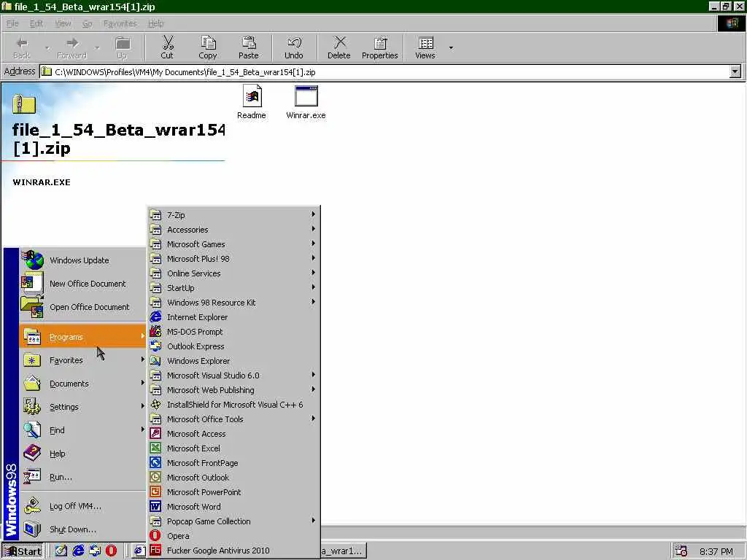Choose Shut Down... in the Start menu
747x560 pixels.
click(82, 529)
